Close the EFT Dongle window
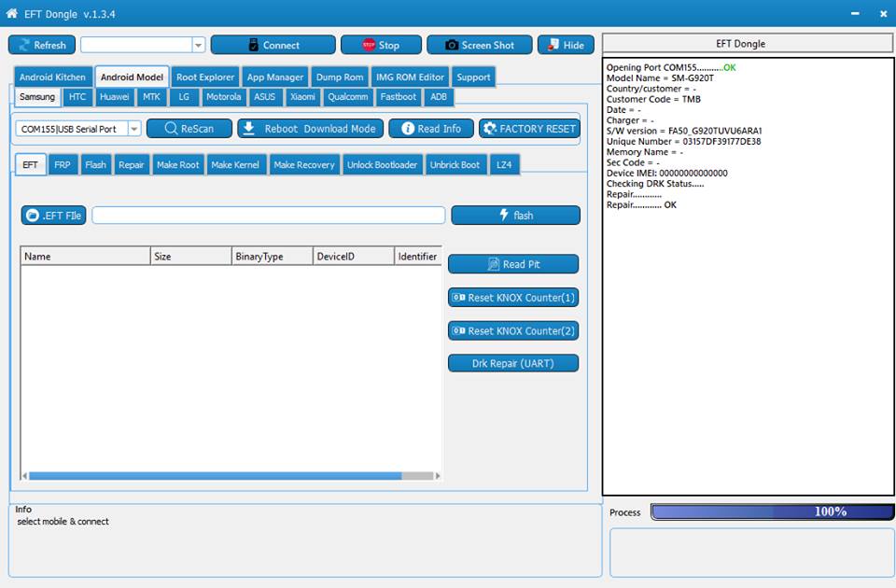This screenshot has width=896, height=588. click(x=884, y=13)
